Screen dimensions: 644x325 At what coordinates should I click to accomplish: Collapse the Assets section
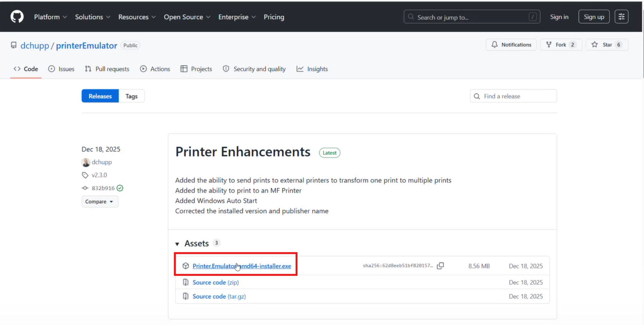pos(177,244)
